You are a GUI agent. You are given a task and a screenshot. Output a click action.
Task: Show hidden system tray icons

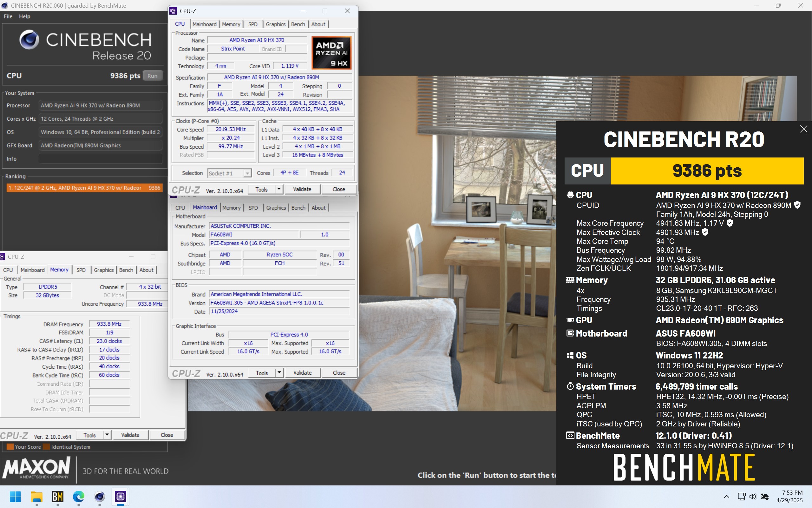(726, 497)
